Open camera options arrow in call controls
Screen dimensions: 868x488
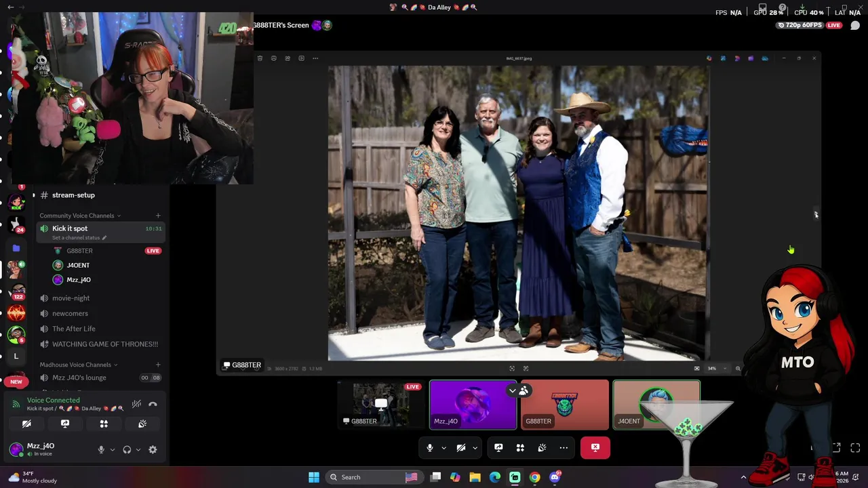[475, 448]
